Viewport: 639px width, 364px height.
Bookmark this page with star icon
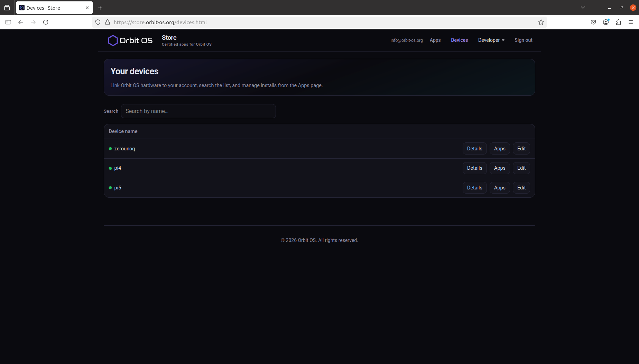[541, 22]
